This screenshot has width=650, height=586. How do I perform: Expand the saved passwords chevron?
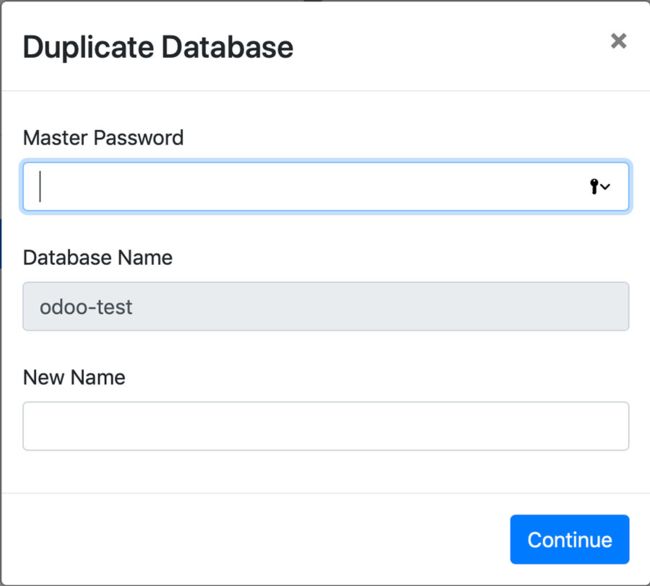tap(605, 186)
